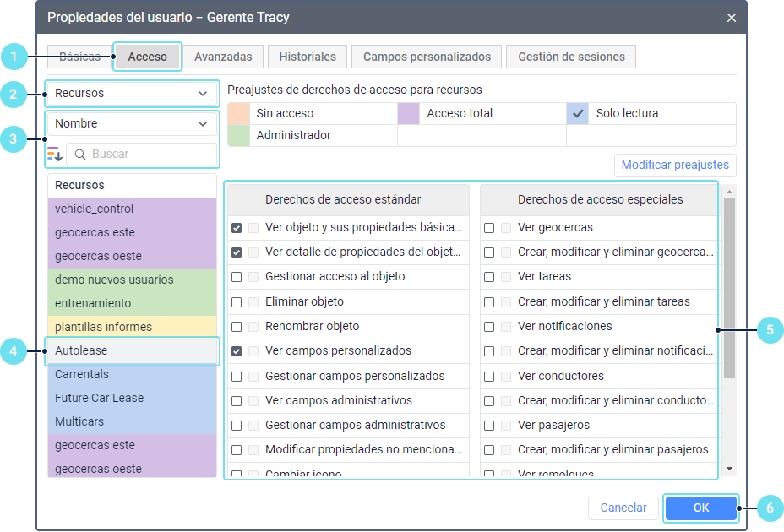Image resolution: width=784 pixels, height=532 pixels.
Task: Open the Avanzadas tab
Action: (x=223, y=57)
